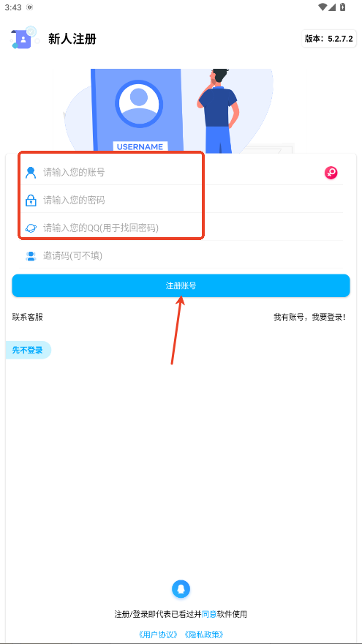Go to 我有账号，我要登录 login link
The width and height of the screenshot is (362, 644).
tap(309, 317)
